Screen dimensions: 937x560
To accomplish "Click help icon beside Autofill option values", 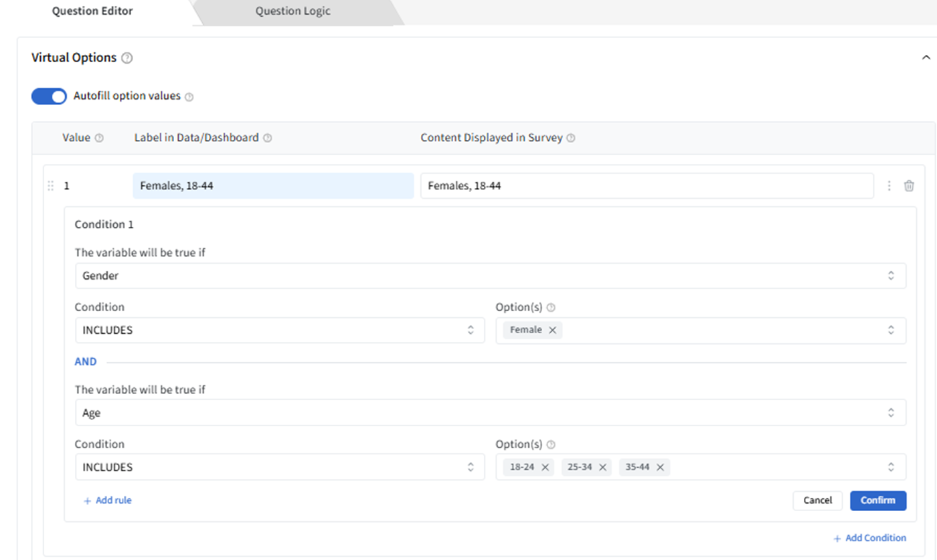I will click(189, 97).
